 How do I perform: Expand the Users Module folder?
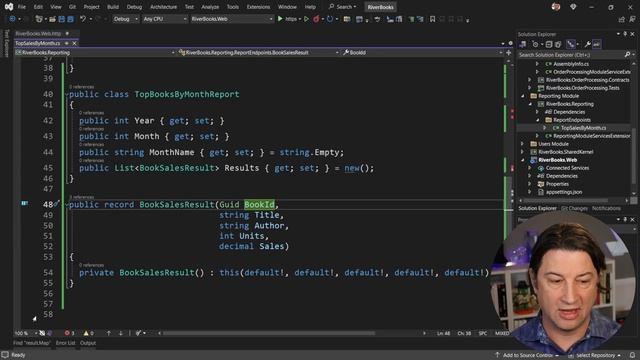click(x=522, y=144)
